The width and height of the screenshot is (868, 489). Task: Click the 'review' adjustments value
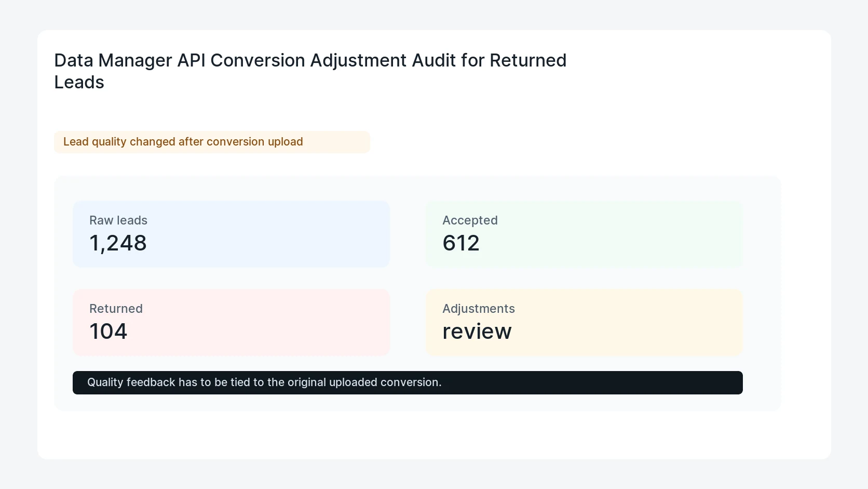477,332
